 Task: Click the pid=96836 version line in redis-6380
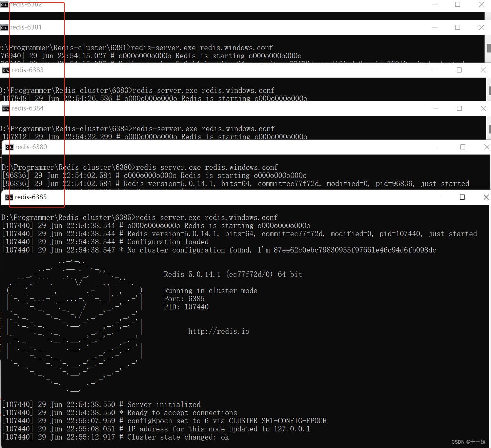(x=236, y=183)
